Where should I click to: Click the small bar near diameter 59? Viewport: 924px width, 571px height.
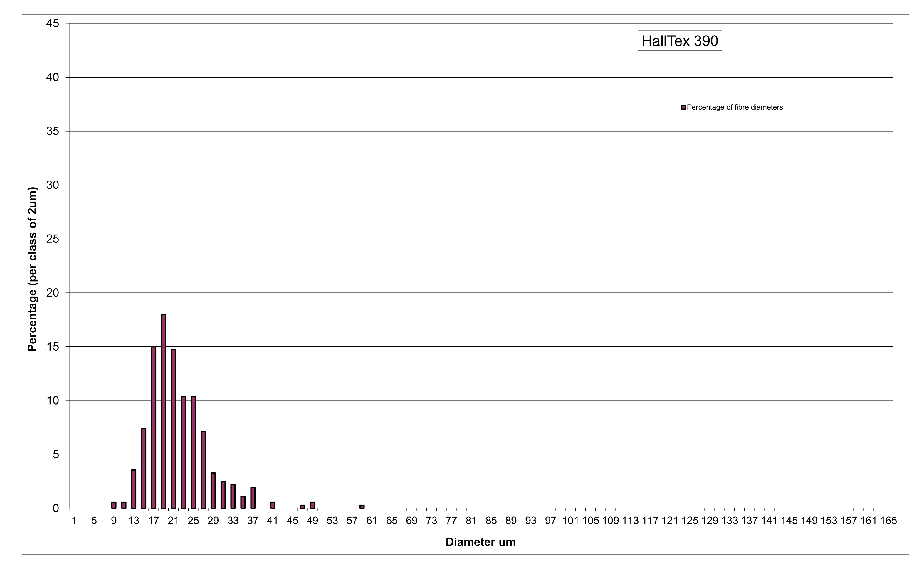(362, 507)
